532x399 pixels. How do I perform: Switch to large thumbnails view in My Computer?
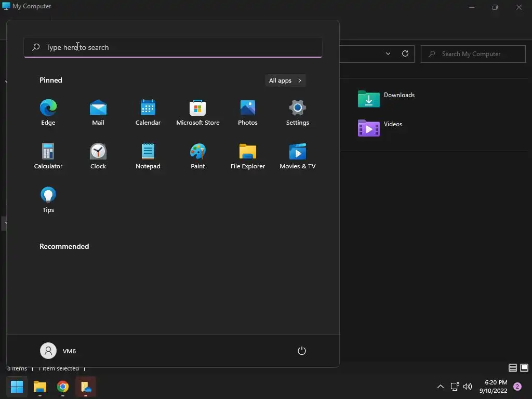(524, 367)
